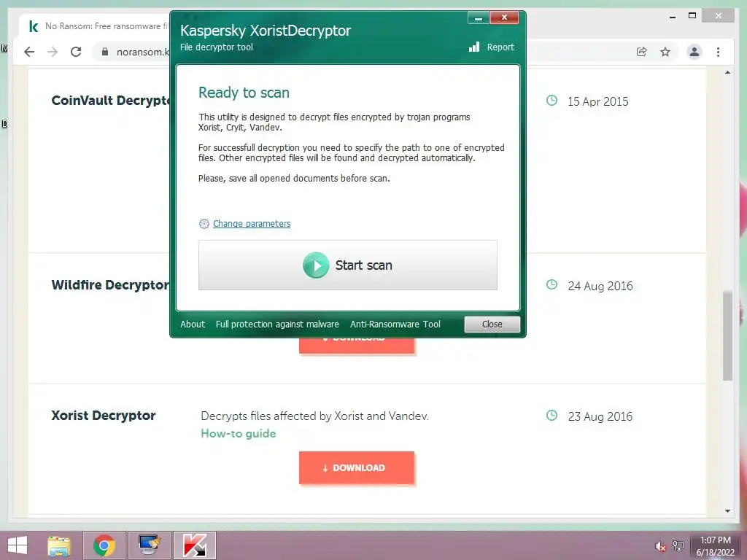Minimize the Kaspersky XoristDecryptor window

tap(479, 17)
